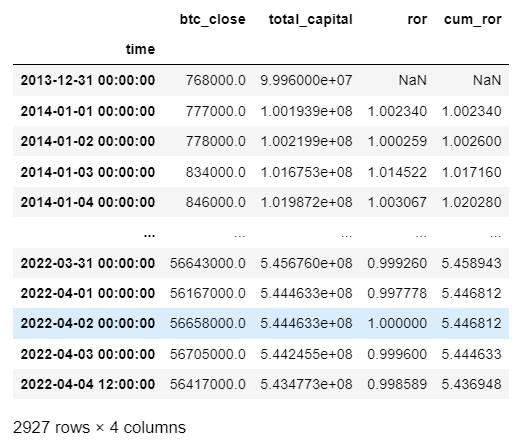The image size is (517, 446).
Task: Click ror value 0.997778
Action: (397, 293)
